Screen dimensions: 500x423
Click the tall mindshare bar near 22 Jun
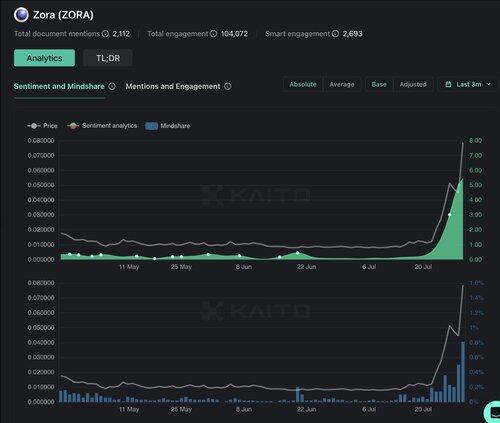(x=298, y=395)
